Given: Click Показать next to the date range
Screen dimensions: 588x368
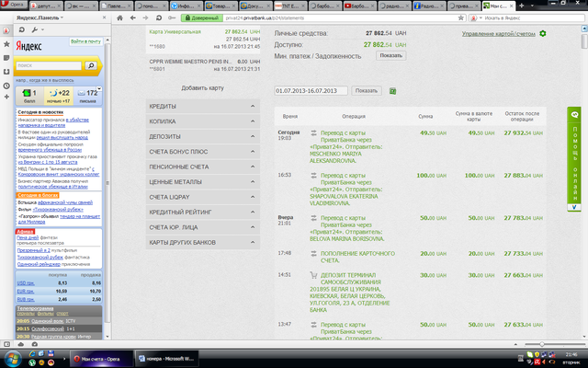Looking at the screenshot, I should tap(366, 91).
